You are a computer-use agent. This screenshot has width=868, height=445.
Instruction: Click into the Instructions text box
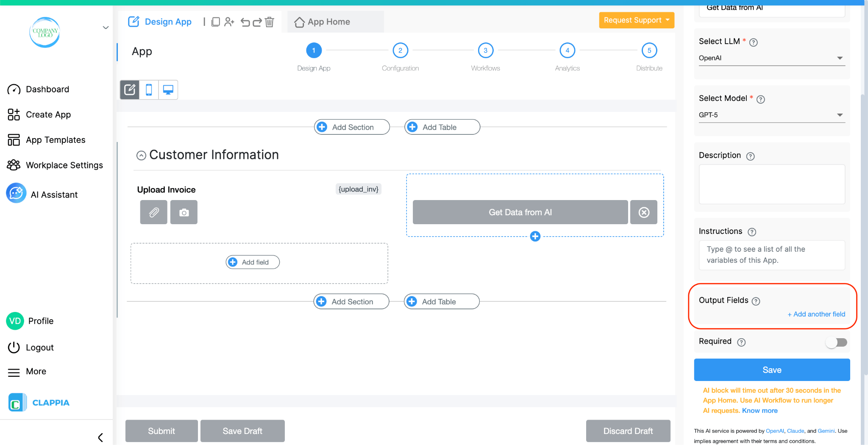coord(772,255)
